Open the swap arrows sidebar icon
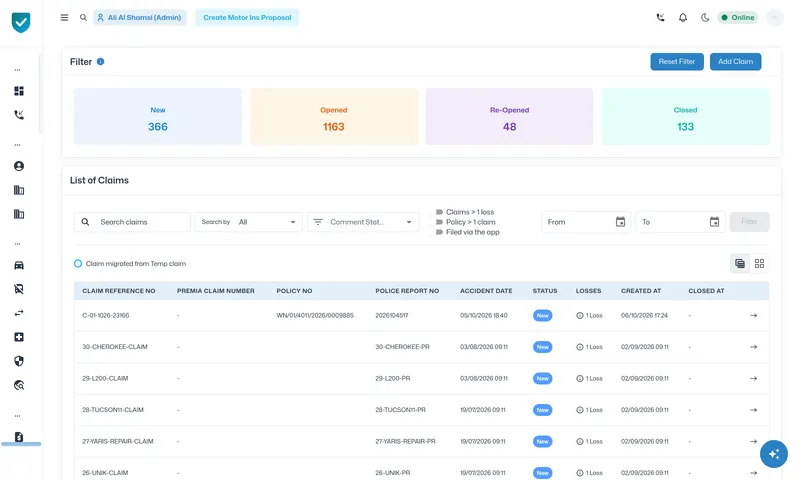 [19, 313]
